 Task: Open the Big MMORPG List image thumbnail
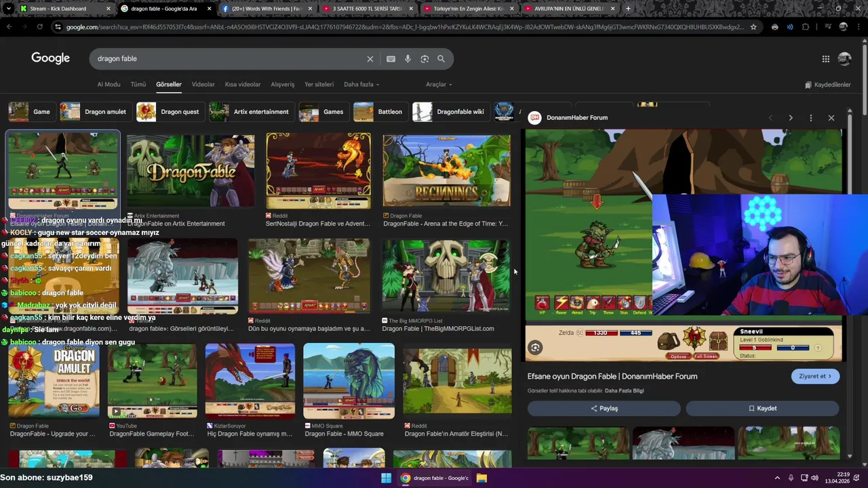coord(445,275)
